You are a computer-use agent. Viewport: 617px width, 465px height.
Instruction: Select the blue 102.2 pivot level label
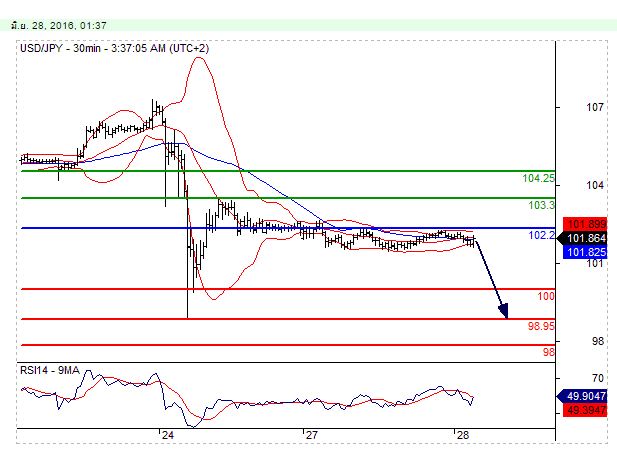541,235
